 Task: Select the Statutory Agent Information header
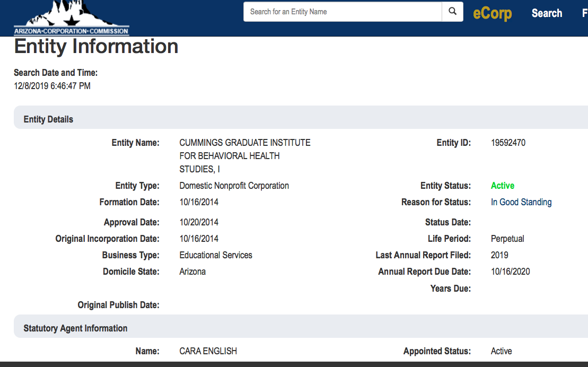click(x=75, y=328)
